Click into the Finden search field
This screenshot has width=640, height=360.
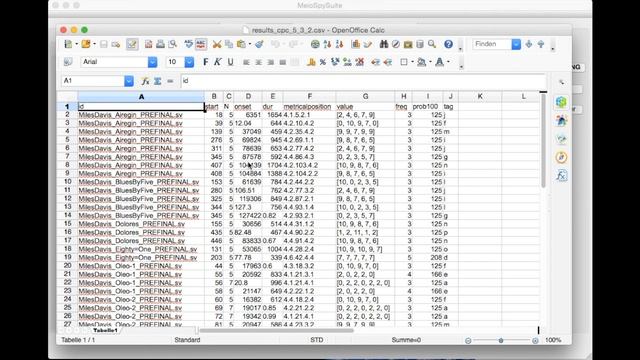pyautogui.click(x=492, y=44)
